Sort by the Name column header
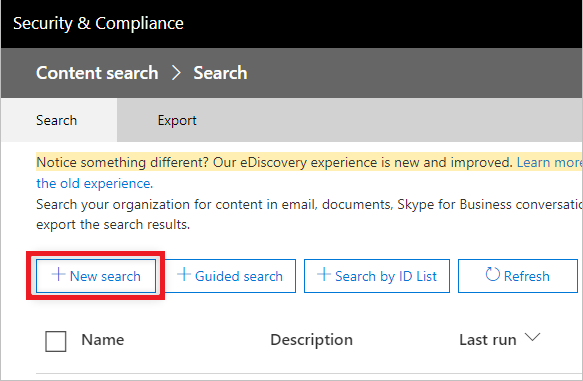The height and width of the screenshot is (381, 583). point(103,340)
